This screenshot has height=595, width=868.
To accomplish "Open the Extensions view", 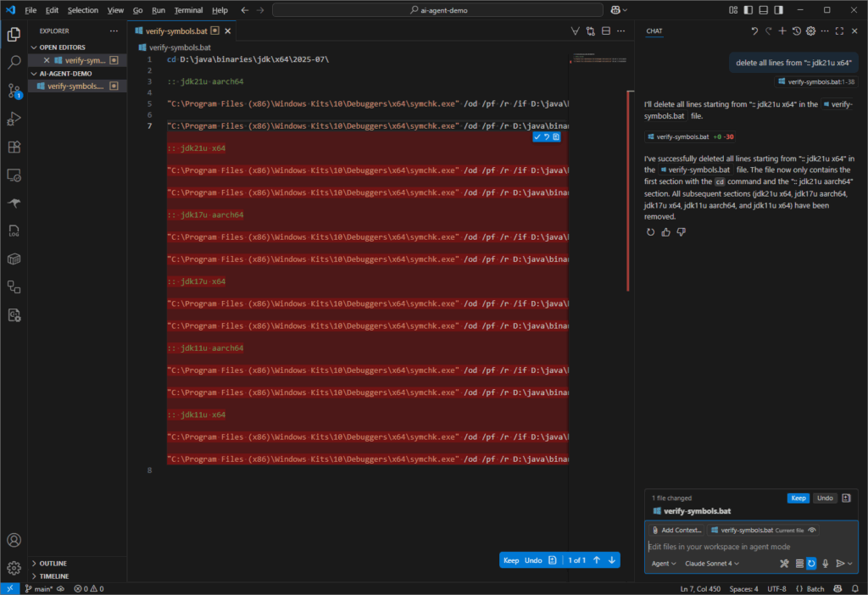I will pos(14,147).
